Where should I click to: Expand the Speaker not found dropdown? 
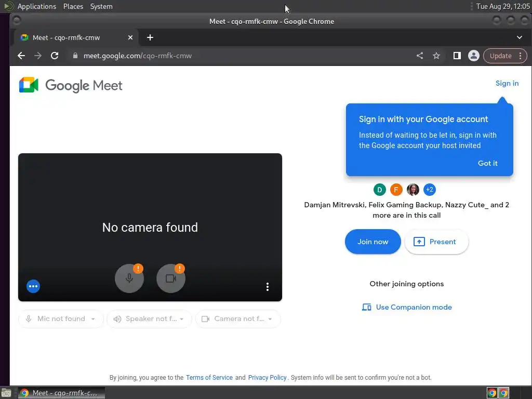[x=149, y=319]
